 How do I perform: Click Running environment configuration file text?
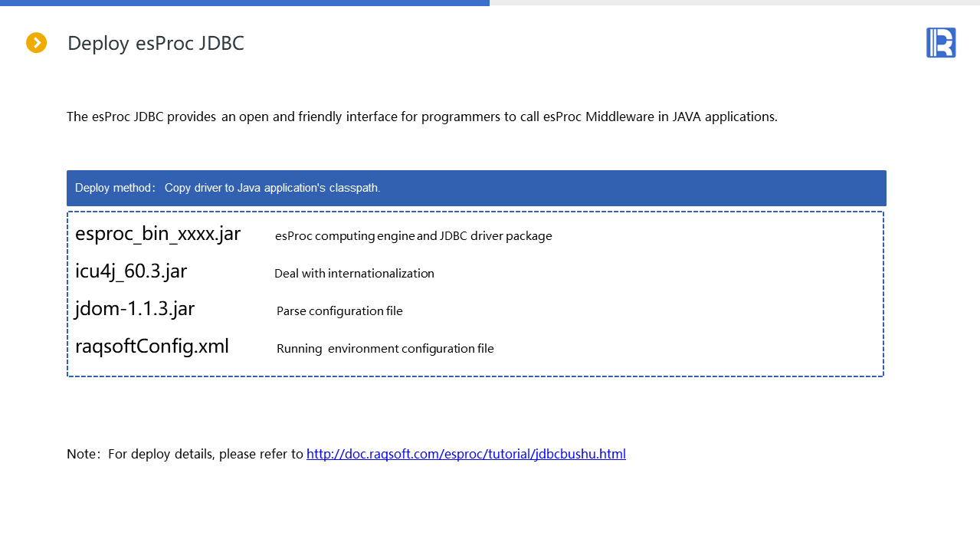[x=385, y=349]
